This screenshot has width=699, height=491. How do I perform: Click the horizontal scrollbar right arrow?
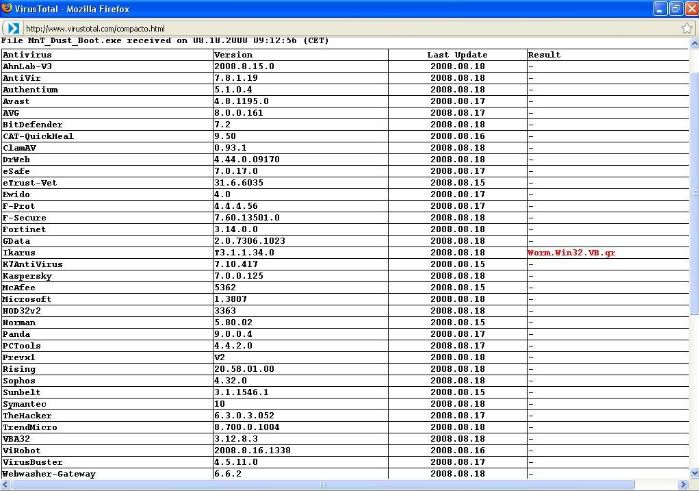[x=685, y=484]
